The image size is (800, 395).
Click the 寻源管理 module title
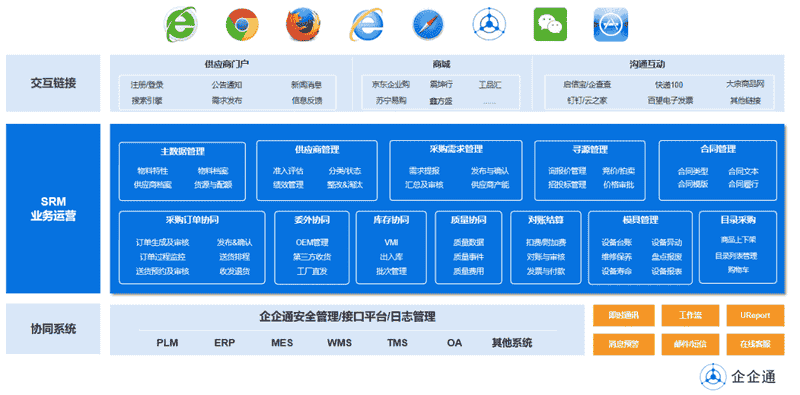pyautogui.click(x=590, y=150)
